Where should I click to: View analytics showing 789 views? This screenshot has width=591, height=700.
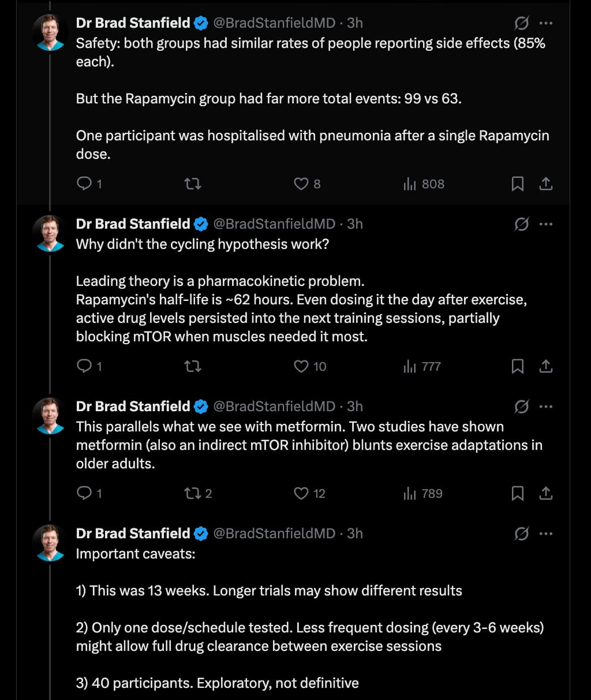(424, 493)
